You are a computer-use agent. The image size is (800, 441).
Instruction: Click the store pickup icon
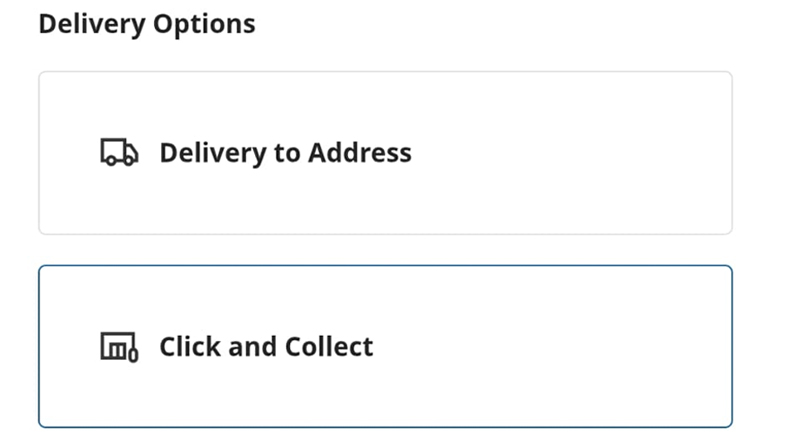coord(119,347)
